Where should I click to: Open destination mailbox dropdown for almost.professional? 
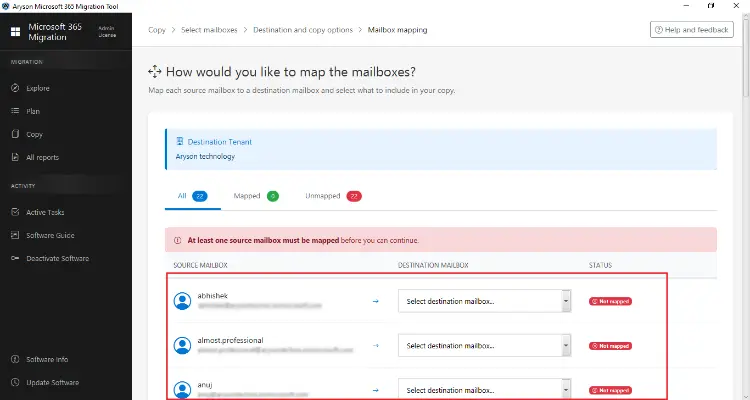coord(485,345)
